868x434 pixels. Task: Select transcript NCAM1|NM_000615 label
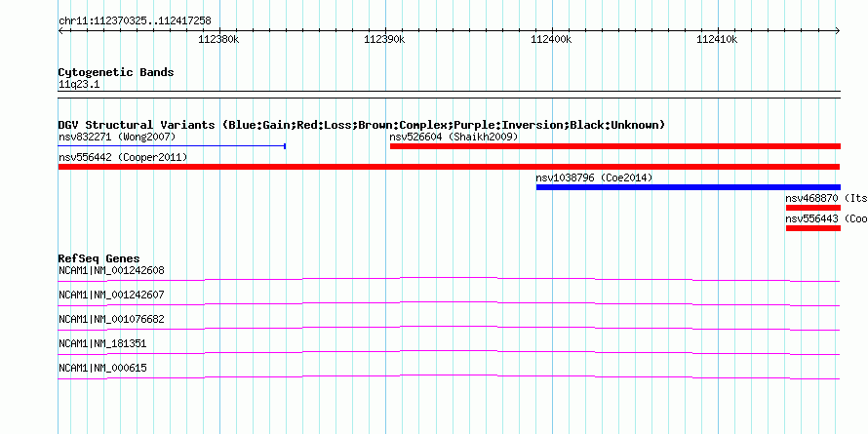point(102,368)
